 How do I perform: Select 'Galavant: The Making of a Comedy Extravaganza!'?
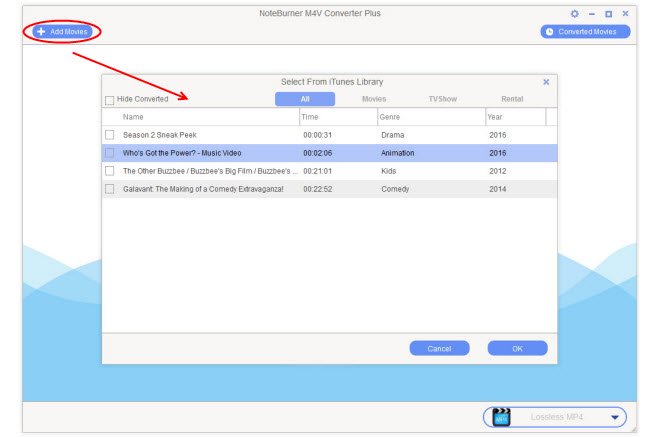click(x=203, y=189)
